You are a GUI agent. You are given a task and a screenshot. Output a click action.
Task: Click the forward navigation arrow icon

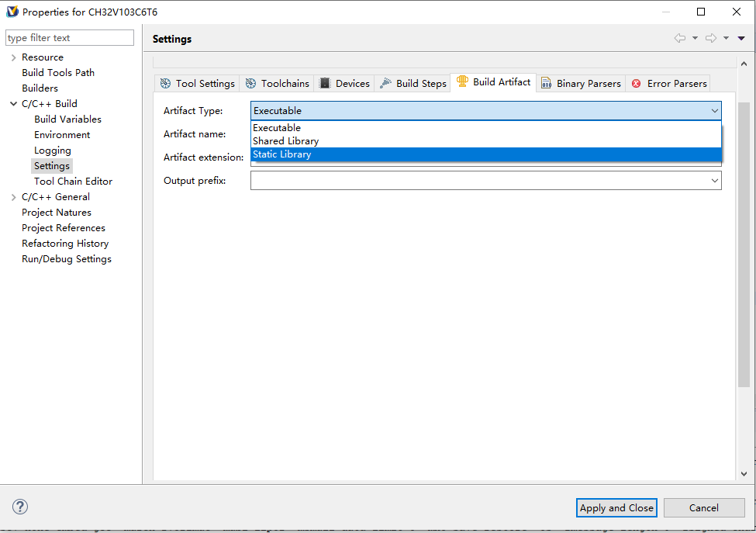click(x=711, y=38)
